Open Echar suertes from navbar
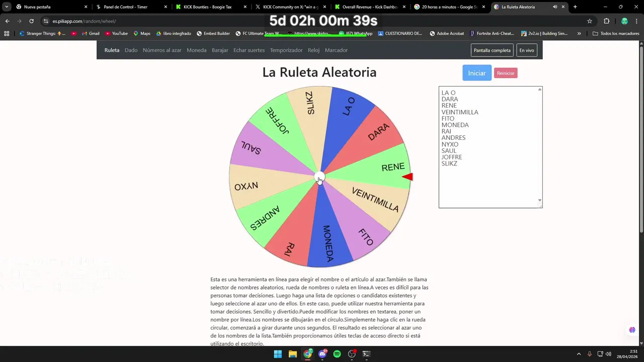644x362 pixels. pos(249,50)
